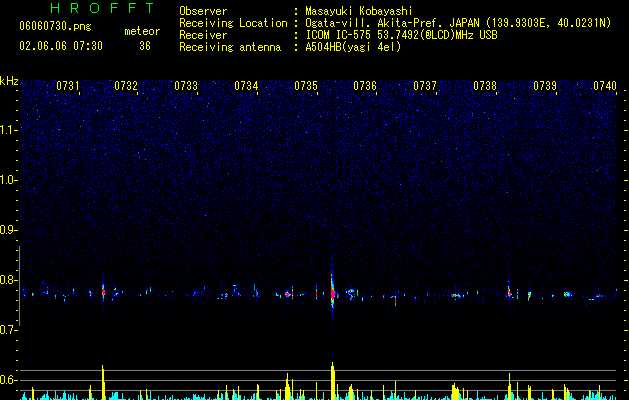The width and height of the screenshot is (629, 400).
Task: Click the 0740 time marker
Action: (605, 86)
